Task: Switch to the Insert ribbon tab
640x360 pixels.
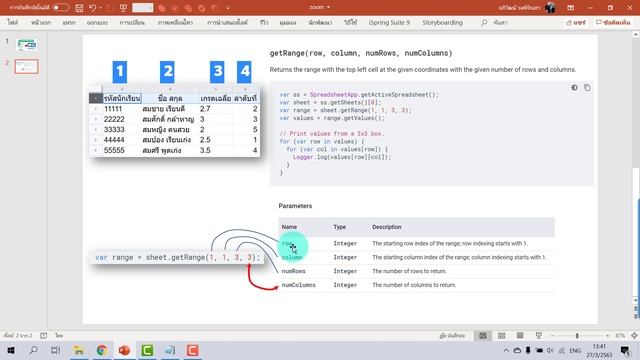Action: [x=69, y=22]
